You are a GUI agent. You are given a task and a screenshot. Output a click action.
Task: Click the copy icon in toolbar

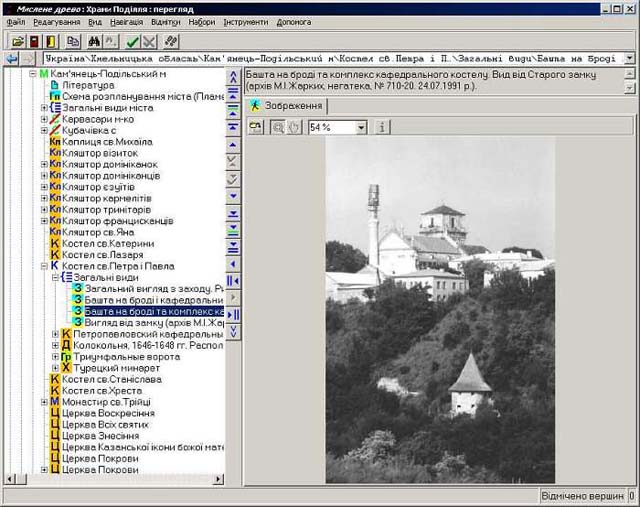(x=73, y=41)
